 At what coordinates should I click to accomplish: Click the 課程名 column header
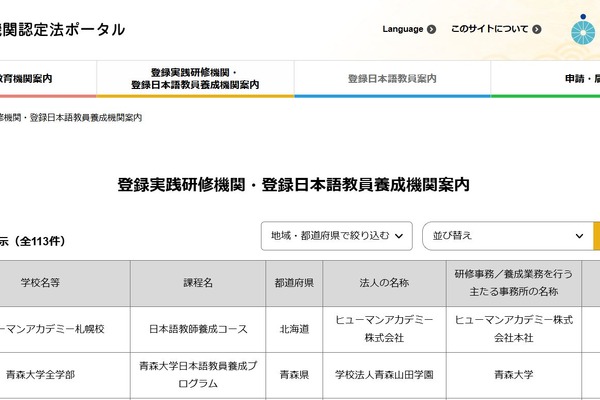[x=198, y=283]
